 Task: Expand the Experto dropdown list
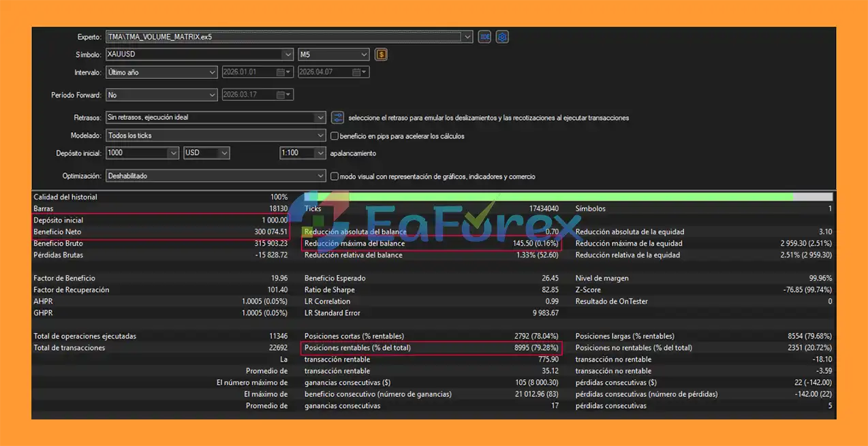click(x=467, y=37)
